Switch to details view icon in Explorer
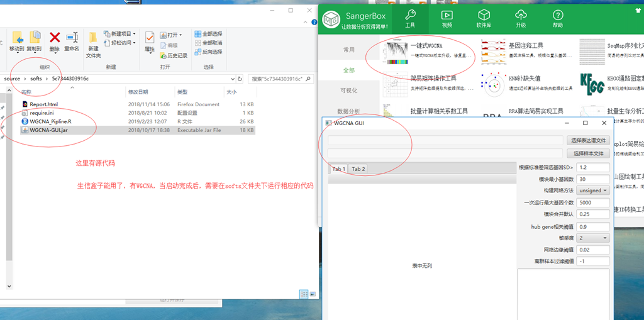 [304, 294]
